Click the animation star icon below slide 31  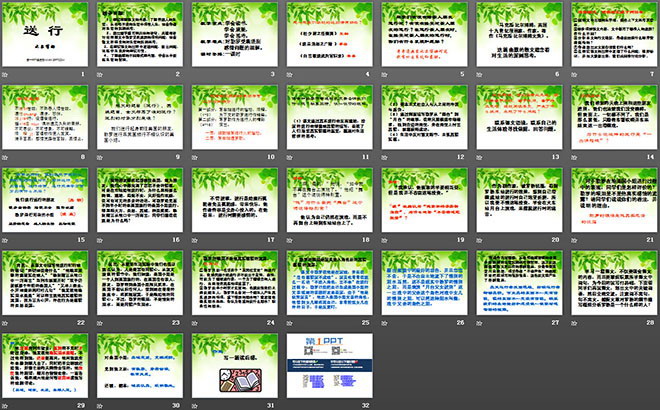coord(195,406)
